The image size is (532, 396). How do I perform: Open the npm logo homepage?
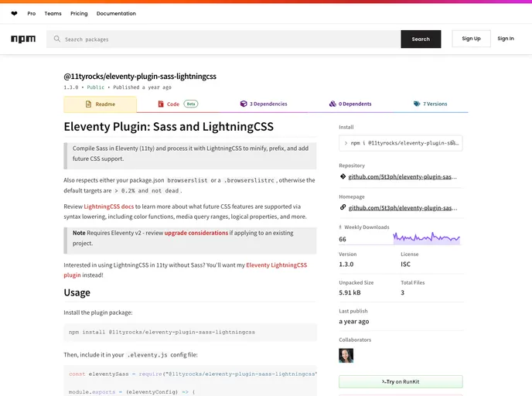(x=23, y=39)
